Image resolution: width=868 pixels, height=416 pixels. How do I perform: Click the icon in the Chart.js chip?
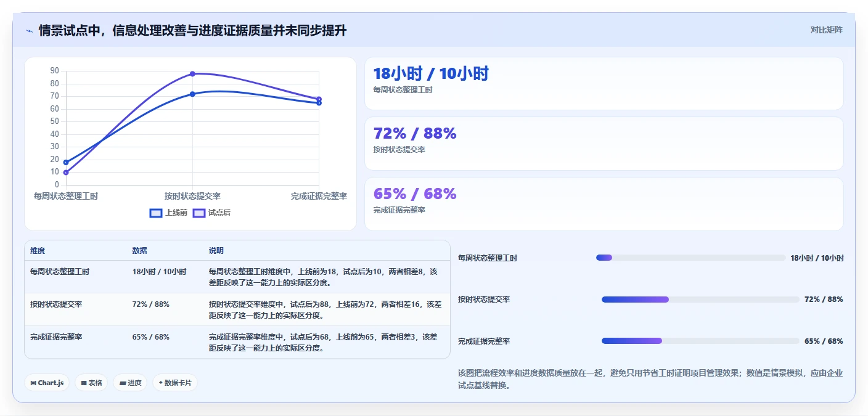tap(33, 383)
